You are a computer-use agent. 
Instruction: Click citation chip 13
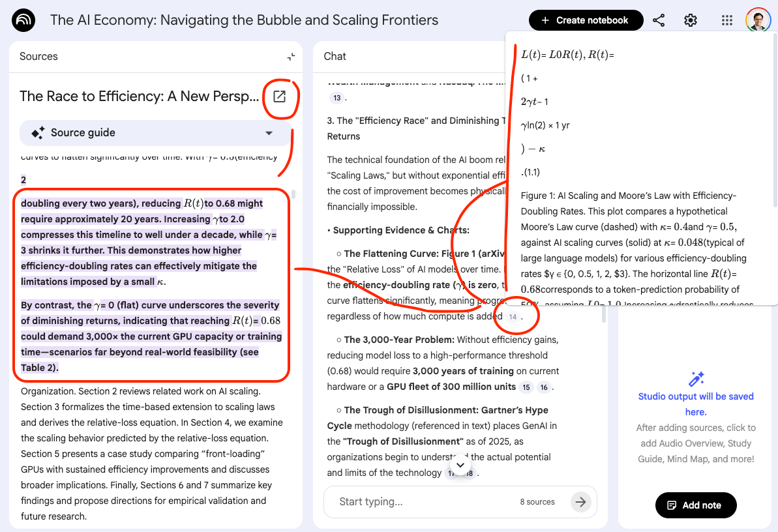[337, 98]
